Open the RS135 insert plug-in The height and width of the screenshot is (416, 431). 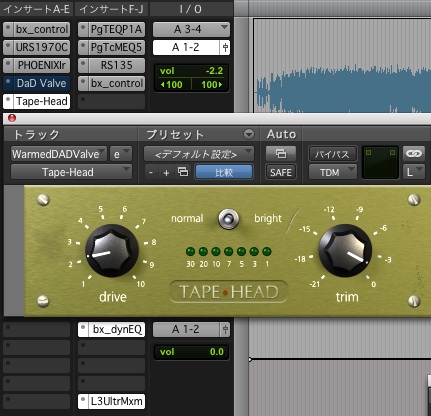116,65
